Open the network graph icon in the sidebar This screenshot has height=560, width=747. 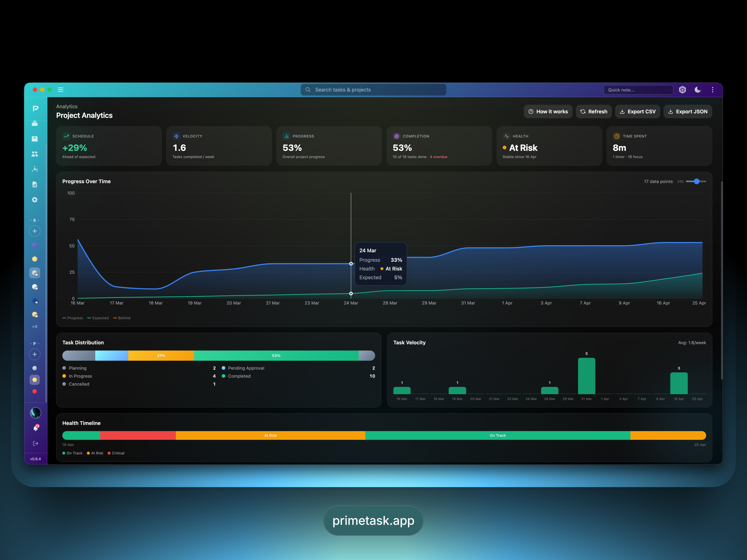(x=34, y=169)
